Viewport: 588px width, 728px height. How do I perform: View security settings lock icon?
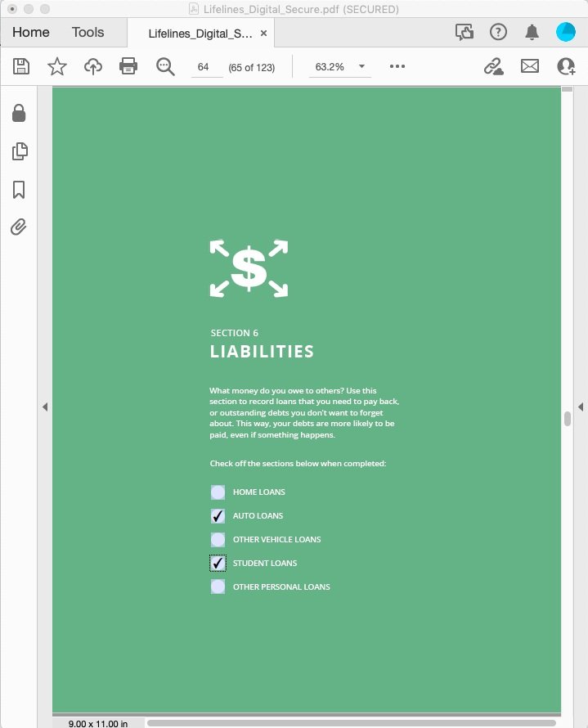19,113
